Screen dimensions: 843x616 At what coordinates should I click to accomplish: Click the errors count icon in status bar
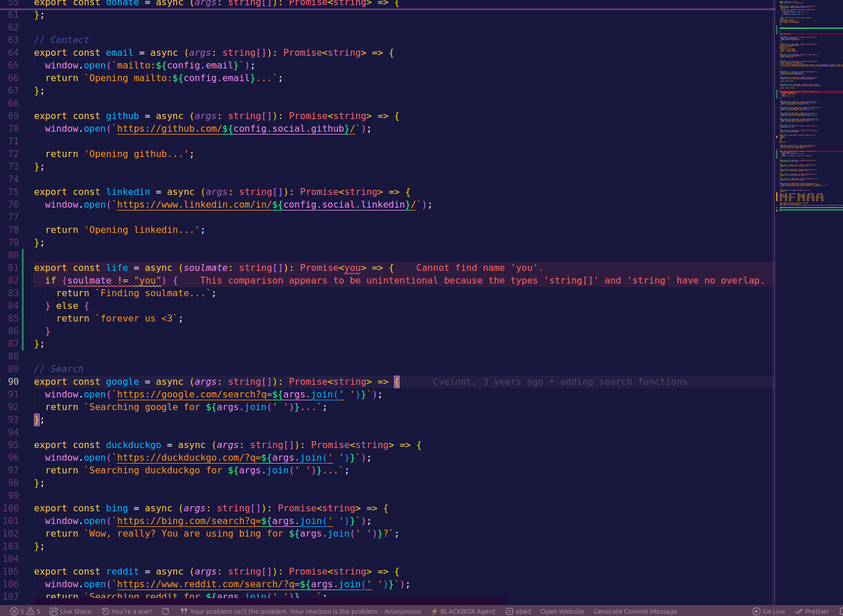coord(14,611)
